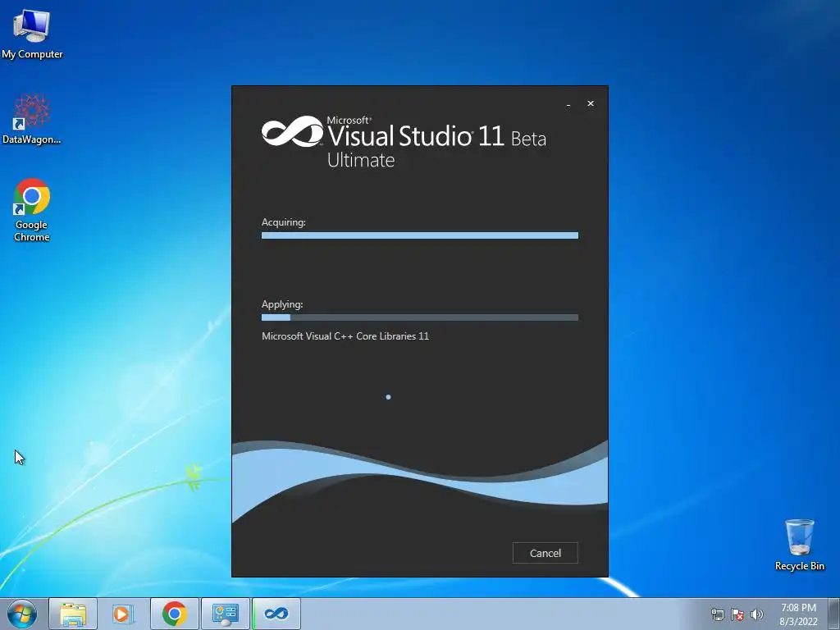Open the volume speaker tray icon
This screenshot has width=840, height=630.
757,614
